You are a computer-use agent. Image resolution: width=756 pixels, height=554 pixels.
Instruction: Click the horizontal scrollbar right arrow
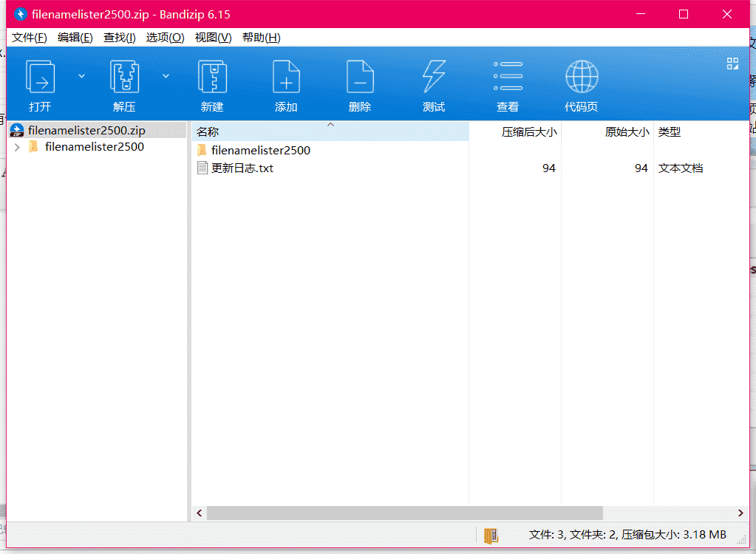[x=740, y=513]
